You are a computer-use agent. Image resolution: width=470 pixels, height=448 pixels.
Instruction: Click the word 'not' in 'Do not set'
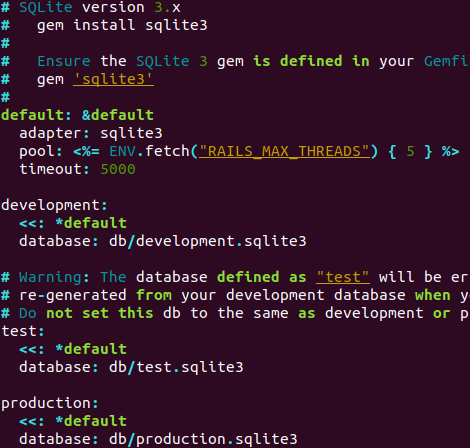tap(59, 313)
